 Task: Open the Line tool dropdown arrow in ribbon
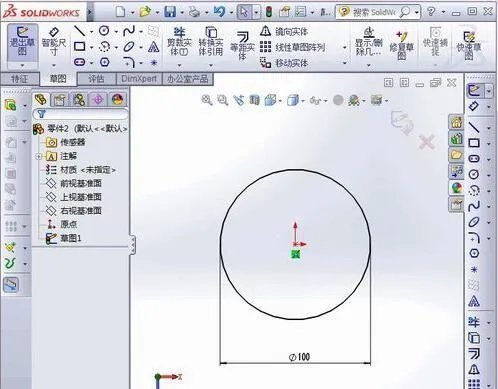coord(91,32)
